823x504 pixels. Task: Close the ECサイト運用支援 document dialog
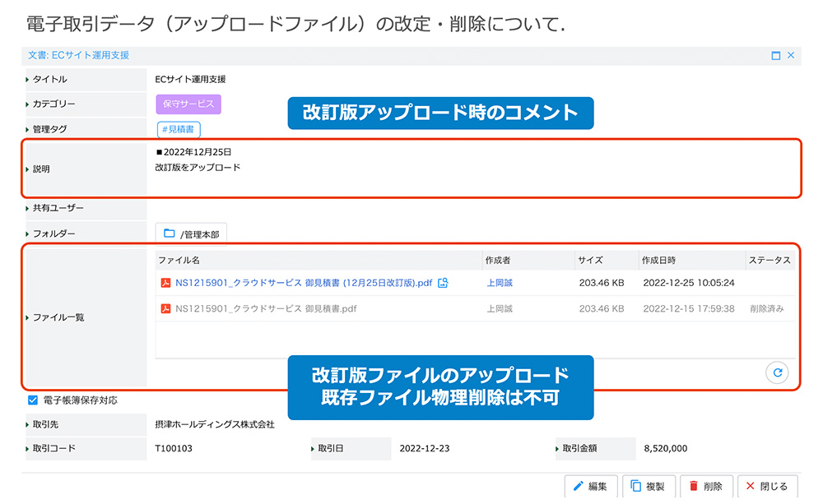pyautogui.click(x=790, y=55)
